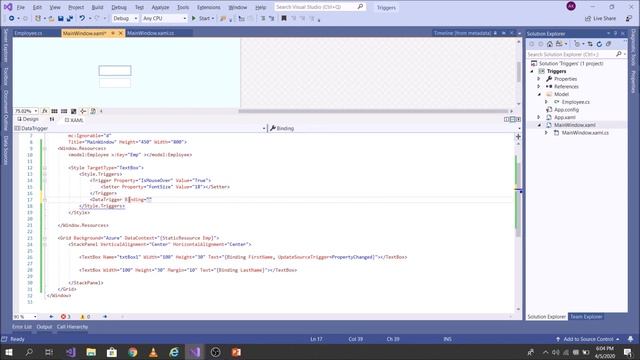Collapse the Triggers project node
Viewport: 640px width, 360px height.
[532, 71]
